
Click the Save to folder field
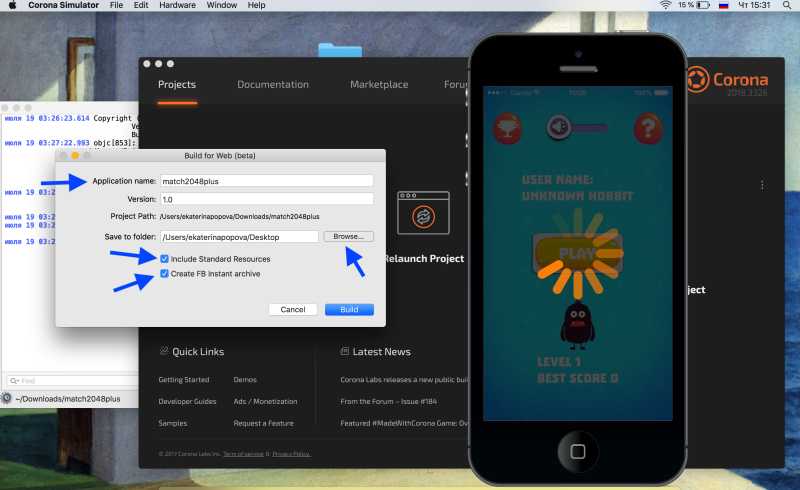pos(239,237)
